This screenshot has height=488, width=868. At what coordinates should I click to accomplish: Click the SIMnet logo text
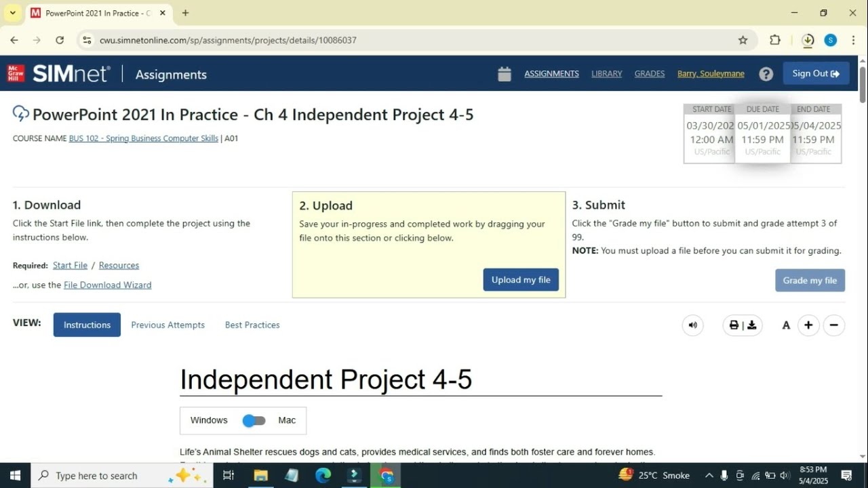71,73
